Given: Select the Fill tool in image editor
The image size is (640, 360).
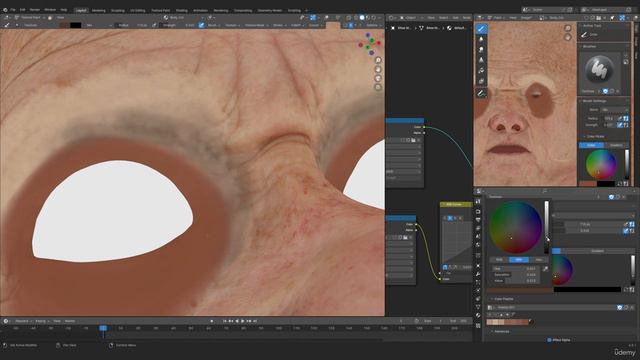Looking at the screenshot, I should tap(481, 71).
